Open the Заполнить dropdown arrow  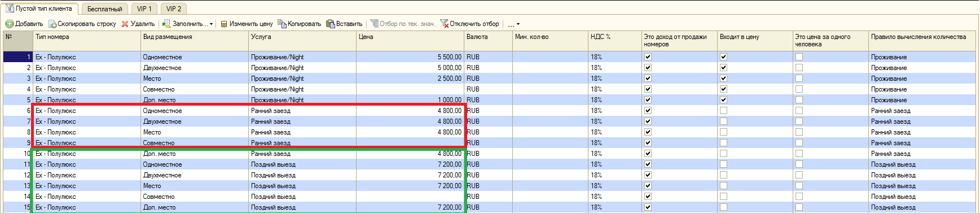point(212,24)
